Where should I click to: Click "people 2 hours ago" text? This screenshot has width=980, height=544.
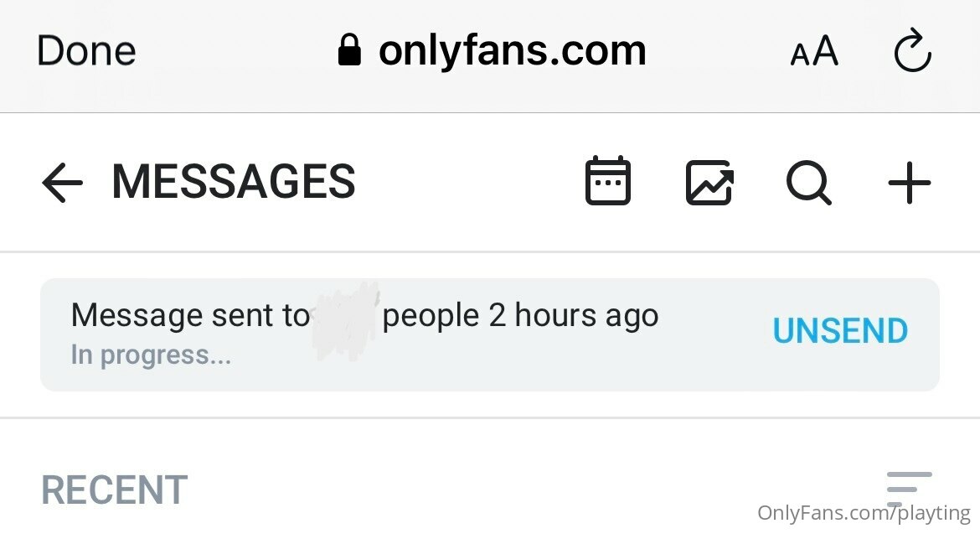pos(520,316)
